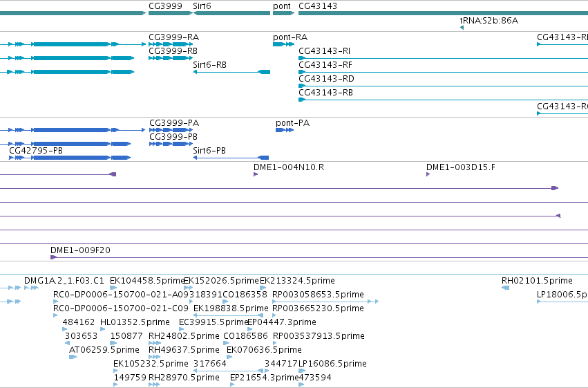The image size is (588, 388).
Task: Select the EP04447.3prime label
Action: click(x=282, y=322)
